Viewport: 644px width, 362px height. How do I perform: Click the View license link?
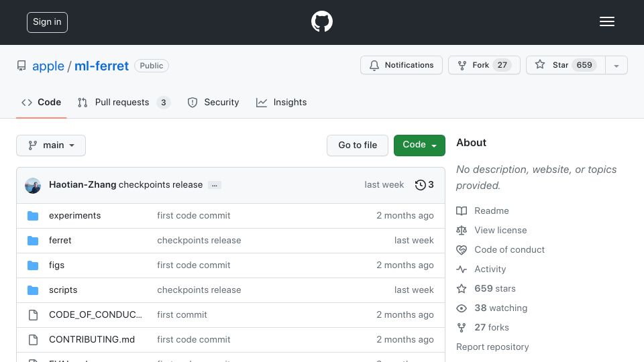[x=500, y=230]
